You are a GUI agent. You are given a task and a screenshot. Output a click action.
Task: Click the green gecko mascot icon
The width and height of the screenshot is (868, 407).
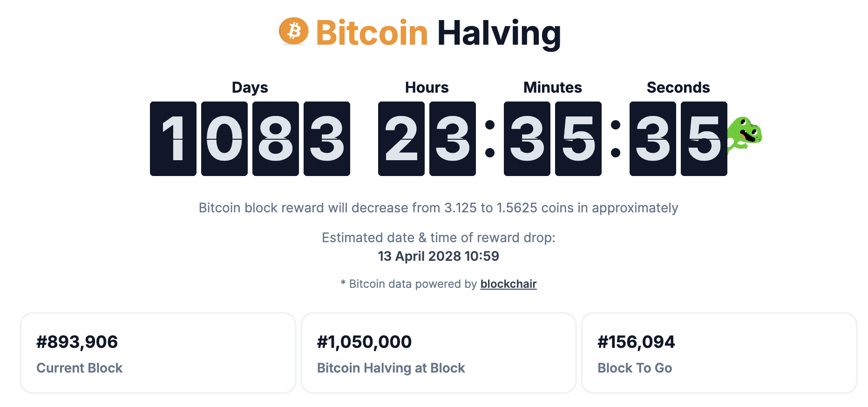pos(744,135)
